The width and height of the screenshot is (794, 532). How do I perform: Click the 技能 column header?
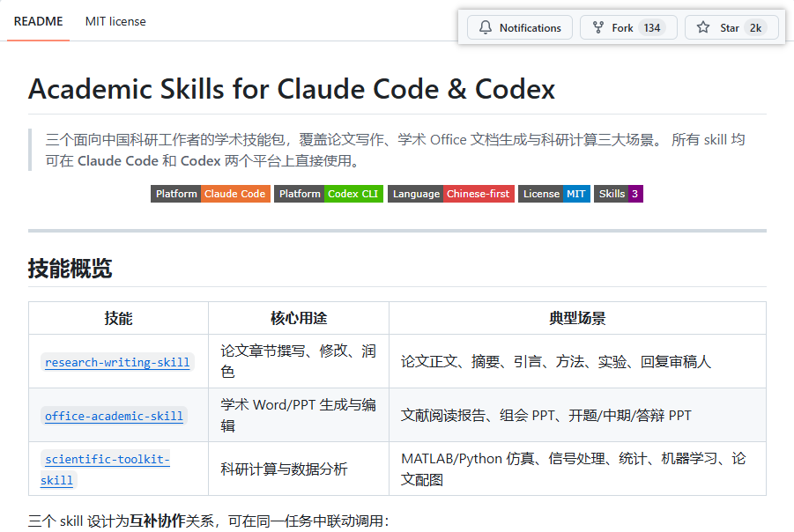click(118, 318)
